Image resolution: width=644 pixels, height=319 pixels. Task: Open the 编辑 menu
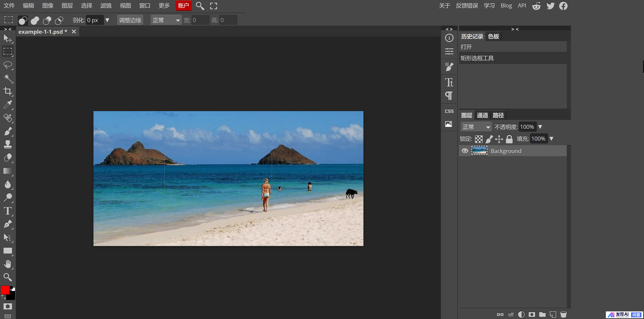[x=29, y=6]
